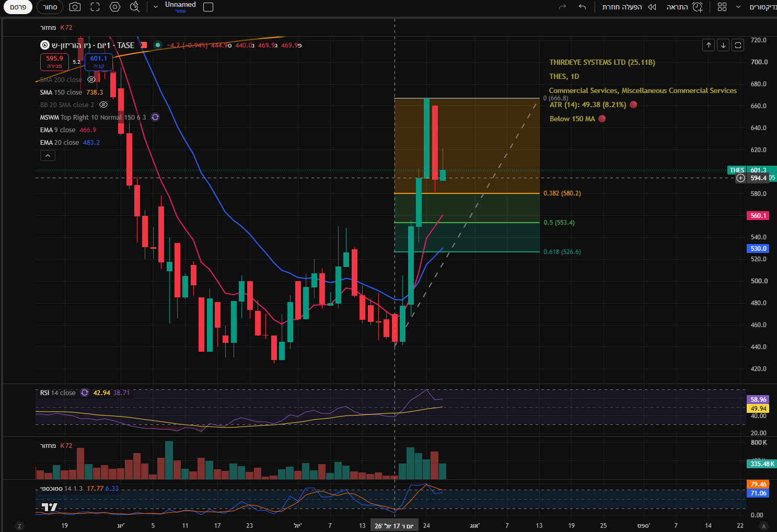This screenshot has width=777, height=532.
Task: Open quick search with the lightning magnifier icon
Action: [135, 7]
